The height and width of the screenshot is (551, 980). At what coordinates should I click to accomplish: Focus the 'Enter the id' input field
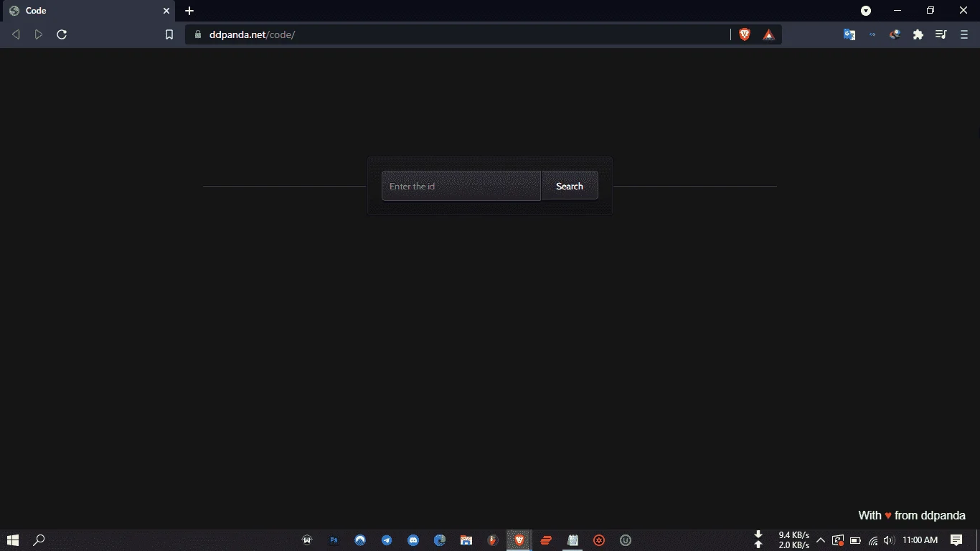[461, 186]
